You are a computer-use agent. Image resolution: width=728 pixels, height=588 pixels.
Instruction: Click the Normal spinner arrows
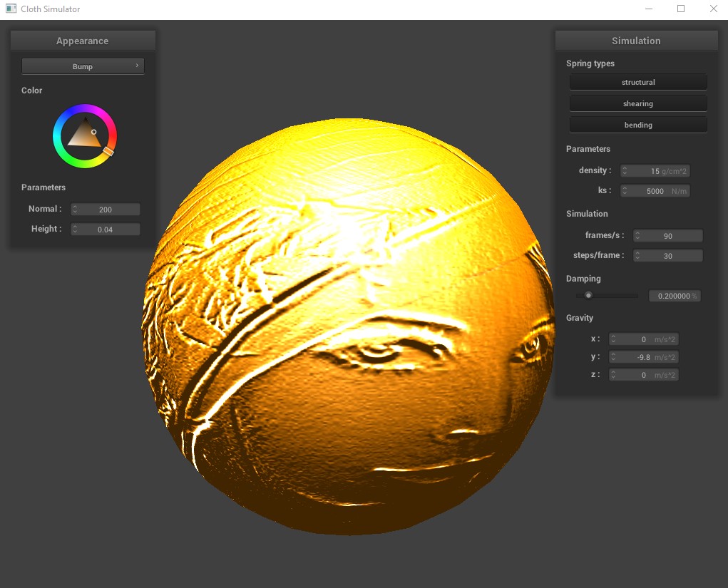pyautogui.click(x=75, y=210)
